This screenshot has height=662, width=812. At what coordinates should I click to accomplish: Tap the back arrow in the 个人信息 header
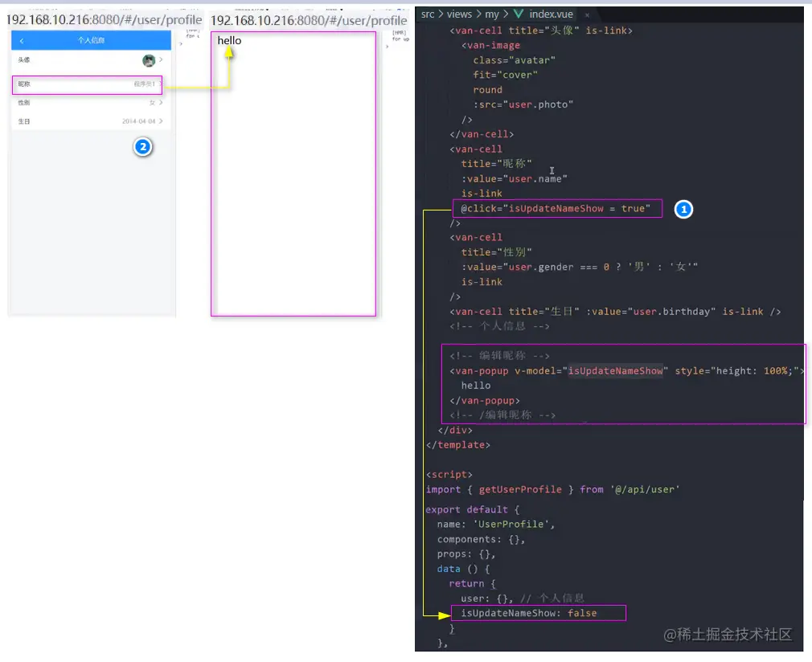[22, 40]
